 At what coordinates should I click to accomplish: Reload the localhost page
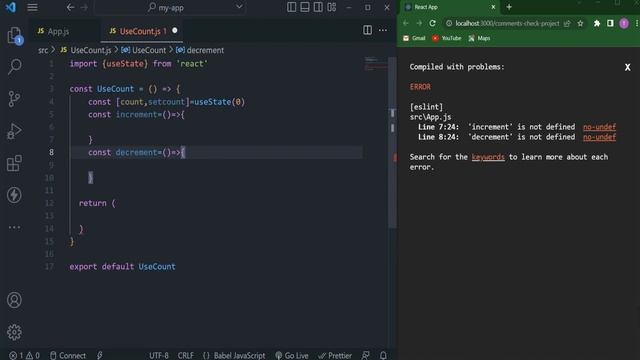pyautogui.click(x=433, y=23)
